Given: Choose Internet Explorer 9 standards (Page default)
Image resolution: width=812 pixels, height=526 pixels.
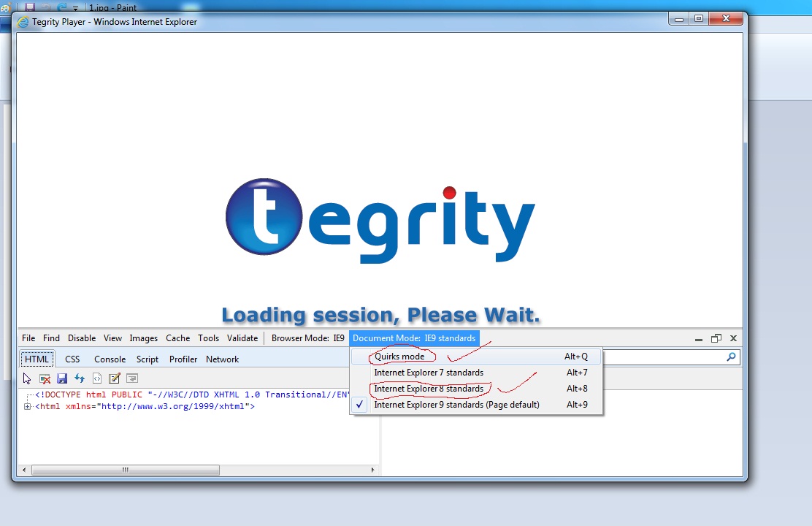Looking at the screenshot, I should coord(476,405).
